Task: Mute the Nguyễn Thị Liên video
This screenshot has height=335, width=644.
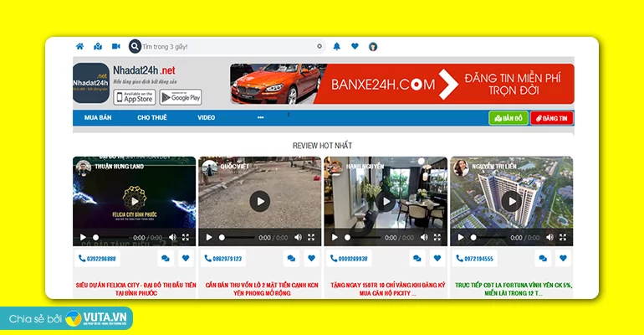Action: click(x=550, y=237)
